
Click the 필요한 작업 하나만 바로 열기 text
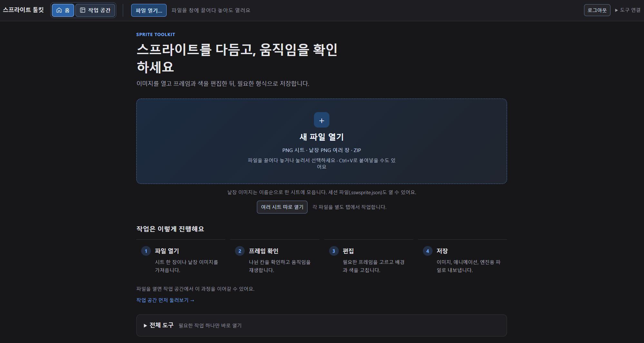210,326
